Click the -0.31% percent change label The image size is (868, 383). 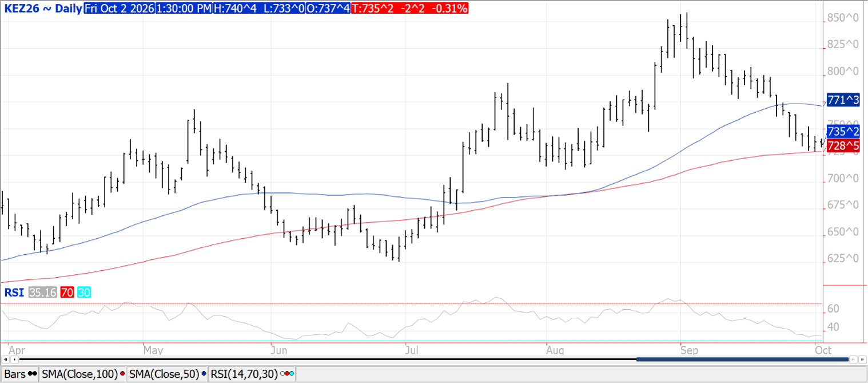[x=451, y=9]
